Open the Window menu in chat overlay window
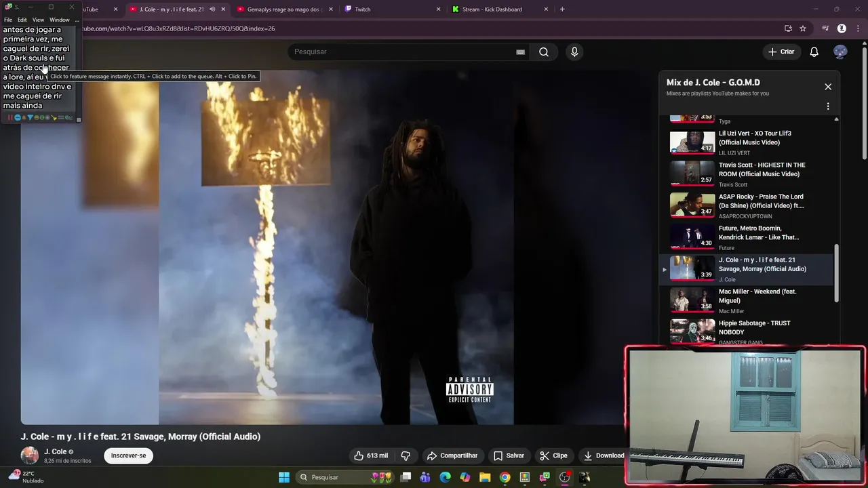 pos(60,20)
